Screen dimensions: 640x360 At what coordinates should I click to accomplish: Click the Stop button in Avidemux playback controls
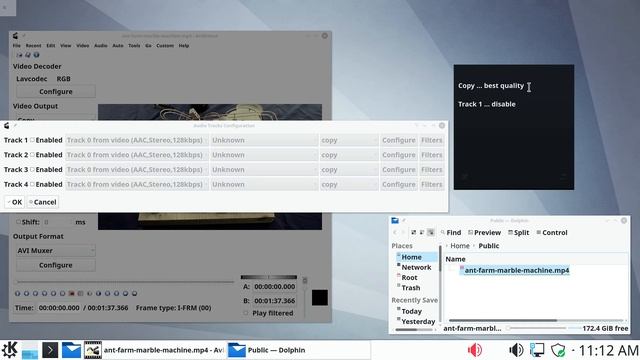[27, 293]
